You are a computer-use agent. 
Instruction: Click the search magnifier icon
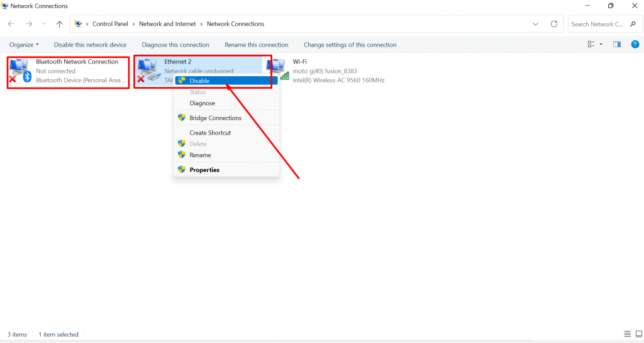tap(633, 25)
